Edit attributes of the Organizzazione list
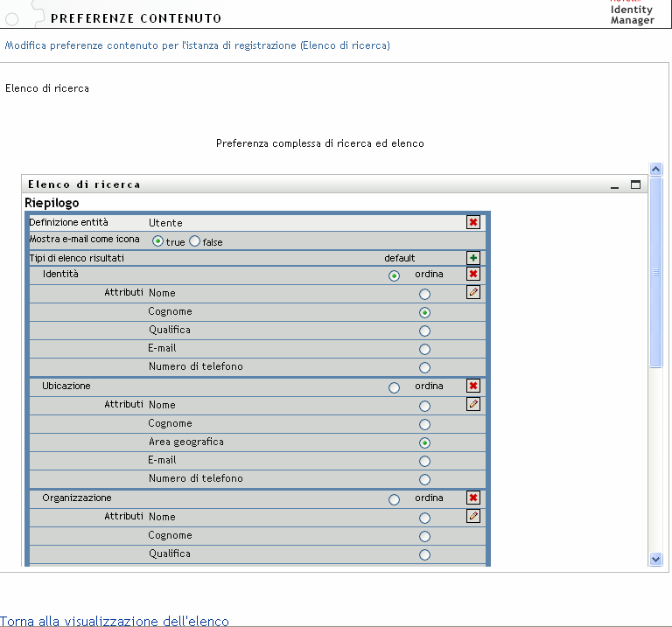The width and height of the screenshot is (672, 627). tap(473, 516)
